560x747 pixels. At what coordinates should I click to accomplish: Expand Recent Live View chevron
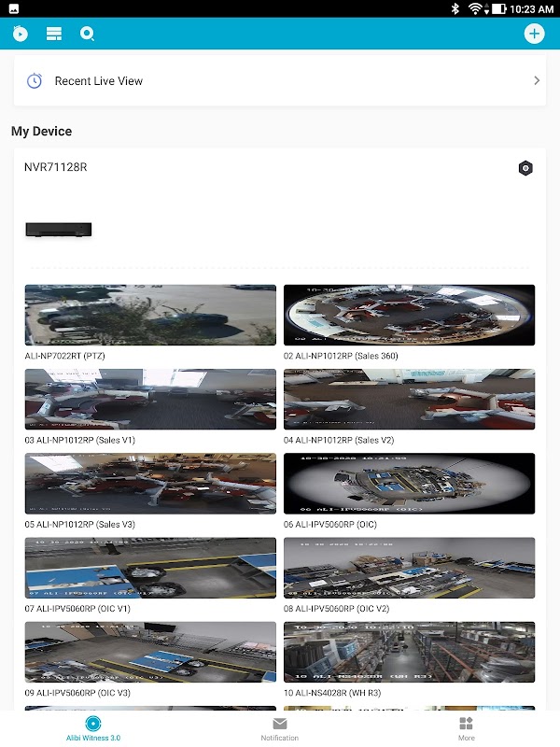point(537,80)
